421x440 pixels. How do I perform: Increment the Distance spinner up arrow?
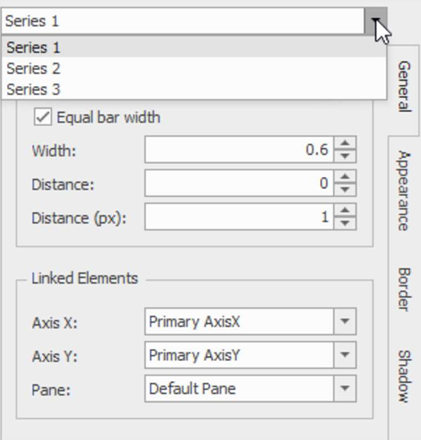(345, 177)
